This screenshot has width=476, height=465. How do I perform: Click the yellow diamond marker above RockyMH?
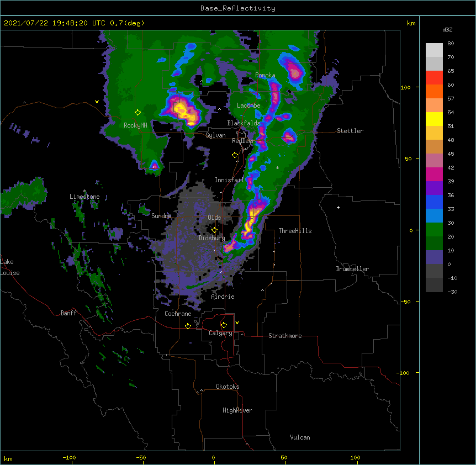(x=137, y=113)
